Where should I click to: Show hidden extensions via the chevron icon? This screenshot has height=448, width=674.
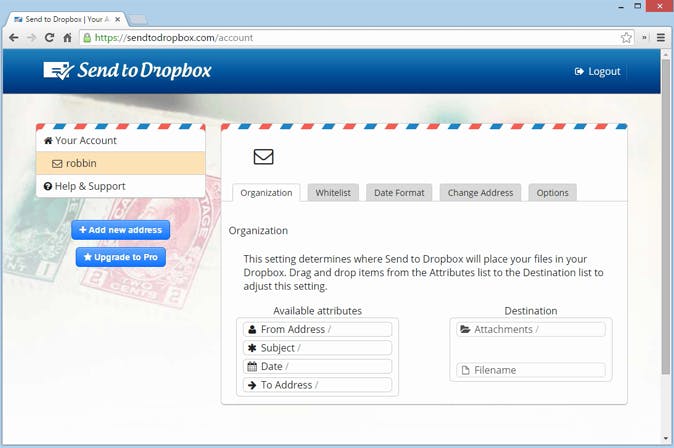644,38
